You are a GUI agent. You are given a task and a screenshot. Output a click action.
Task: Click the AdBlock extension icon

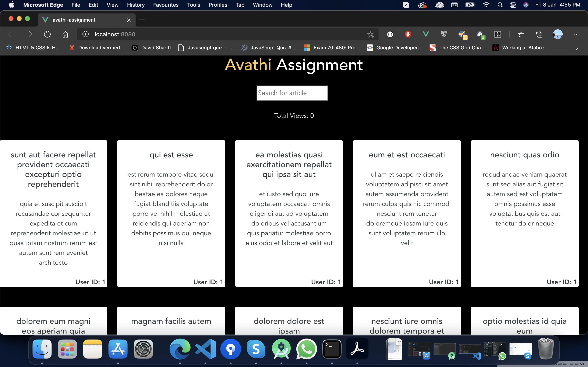(408, 34)
